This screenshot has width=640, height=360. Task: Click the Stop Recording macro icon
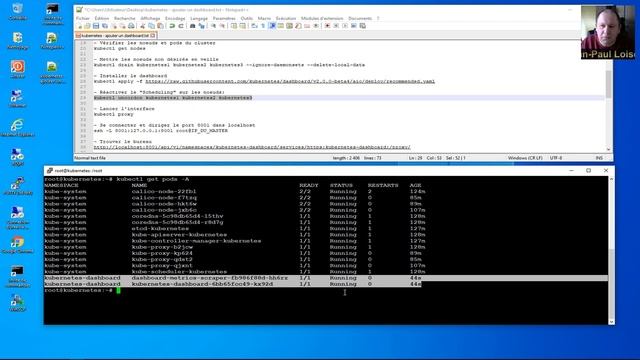336,26
